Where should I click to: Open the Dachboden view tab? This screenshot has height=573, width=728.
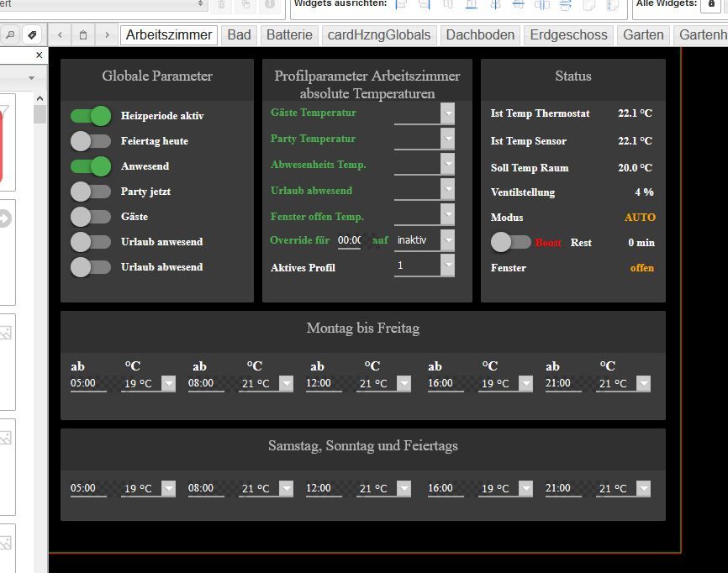pyautogui.click(x=480, y=34)
